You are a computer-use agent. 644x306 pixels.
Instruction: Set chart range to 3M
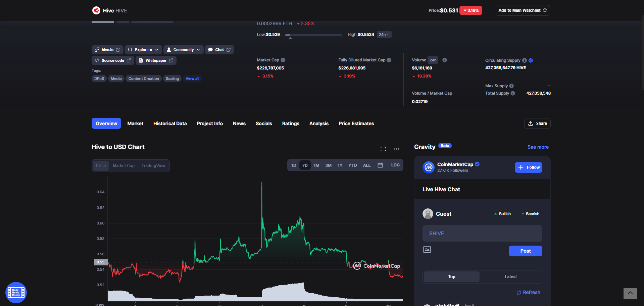point(329,165)
